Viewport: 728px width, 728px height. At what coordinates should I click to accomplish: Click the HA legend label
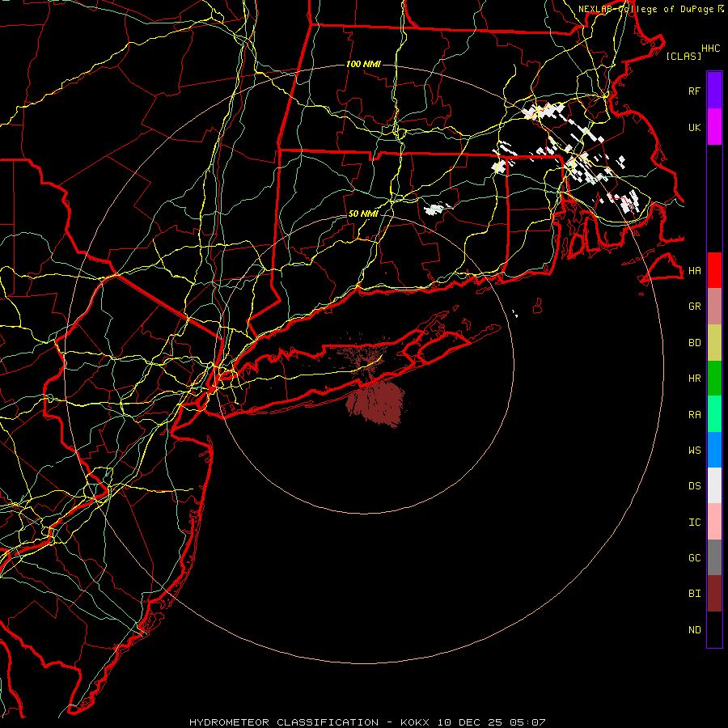pos(694,271)
